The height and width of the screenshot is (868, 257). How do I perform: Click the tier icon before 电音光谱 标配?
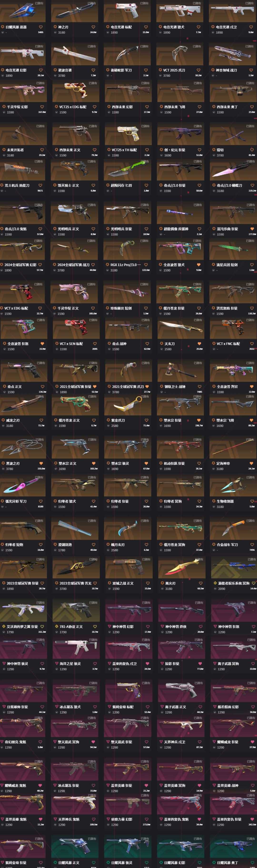point(108,27)
